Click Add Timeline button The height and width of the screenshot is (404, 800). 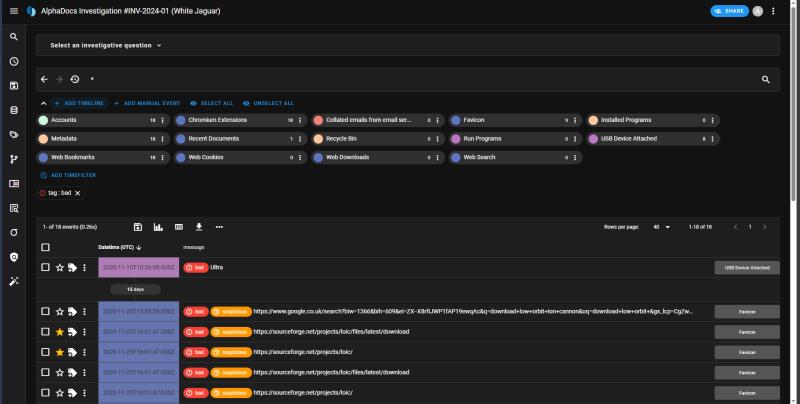coord(78,103)
